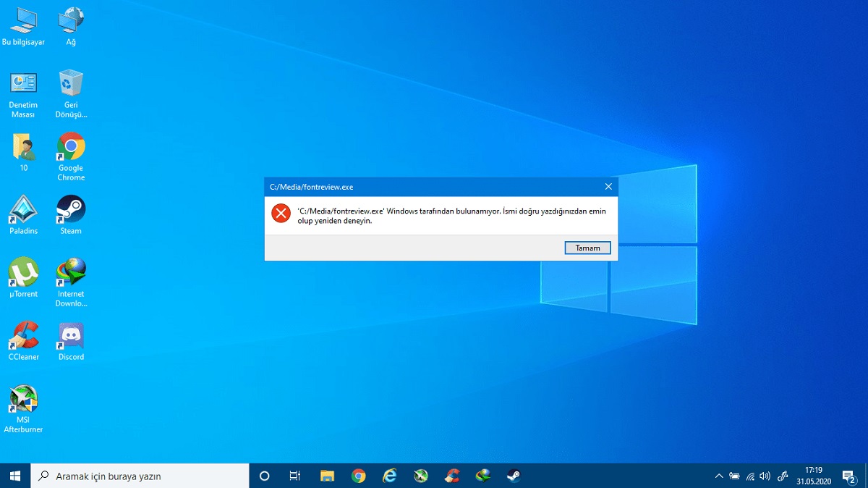
Task: Open the green X app on taskbar
Action: click(x=420, y=476)
